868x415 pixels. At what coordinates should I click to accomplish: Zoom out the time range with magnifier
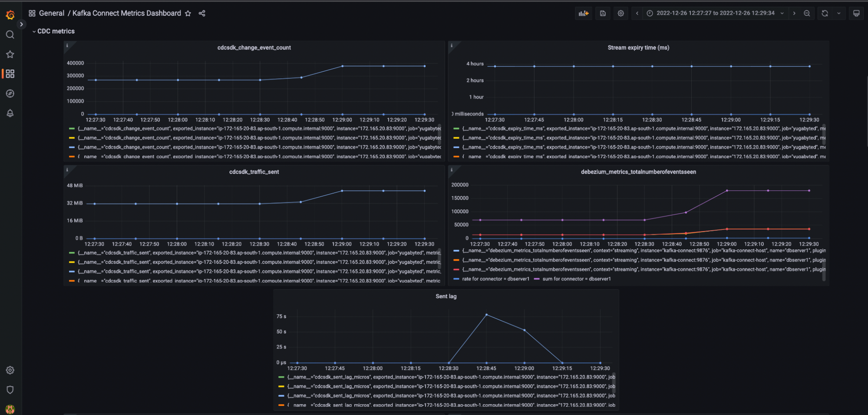click(807, 13)
